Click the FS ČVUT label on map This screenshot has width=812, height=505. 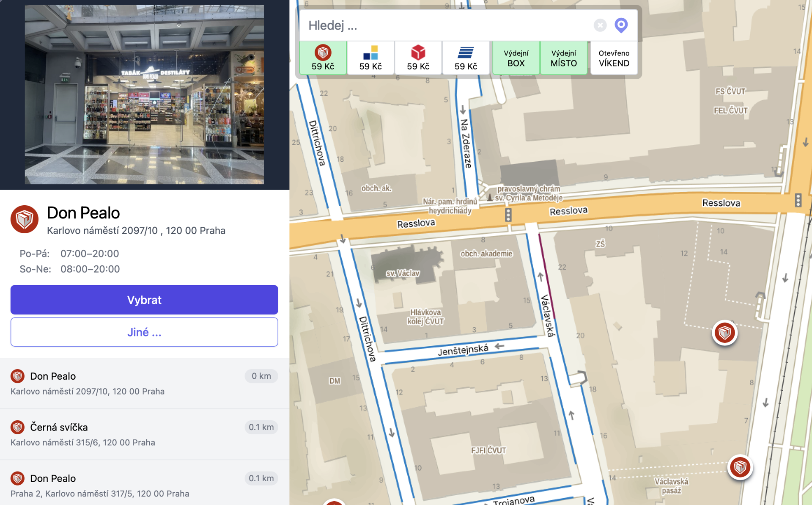coord(730,91)
